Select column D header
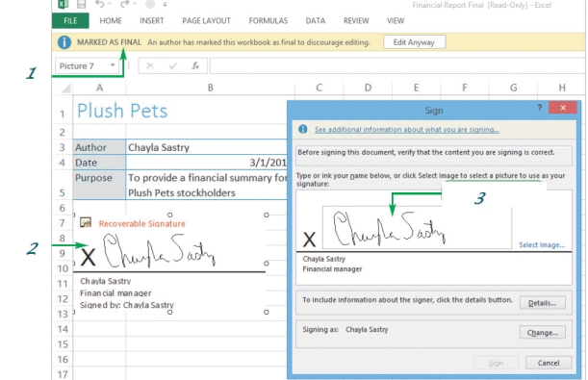The width and height of the screenshot is (588, 380). 368,88
